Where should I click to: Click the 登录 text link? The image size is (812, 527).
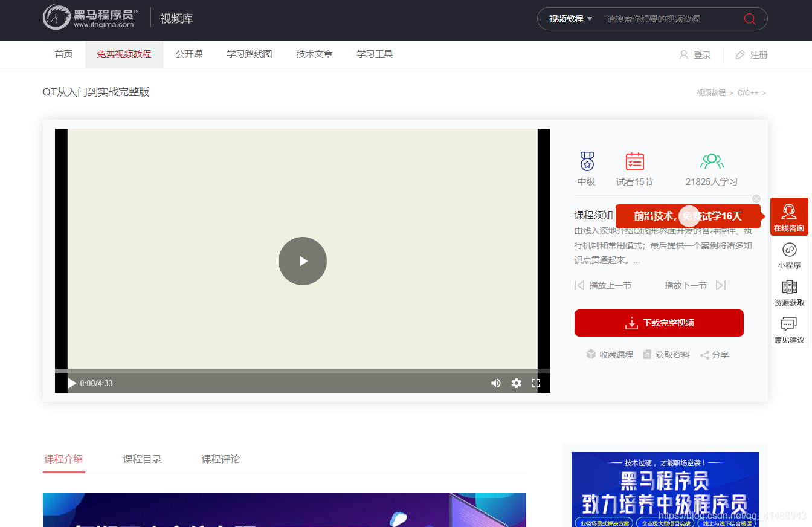702,55
